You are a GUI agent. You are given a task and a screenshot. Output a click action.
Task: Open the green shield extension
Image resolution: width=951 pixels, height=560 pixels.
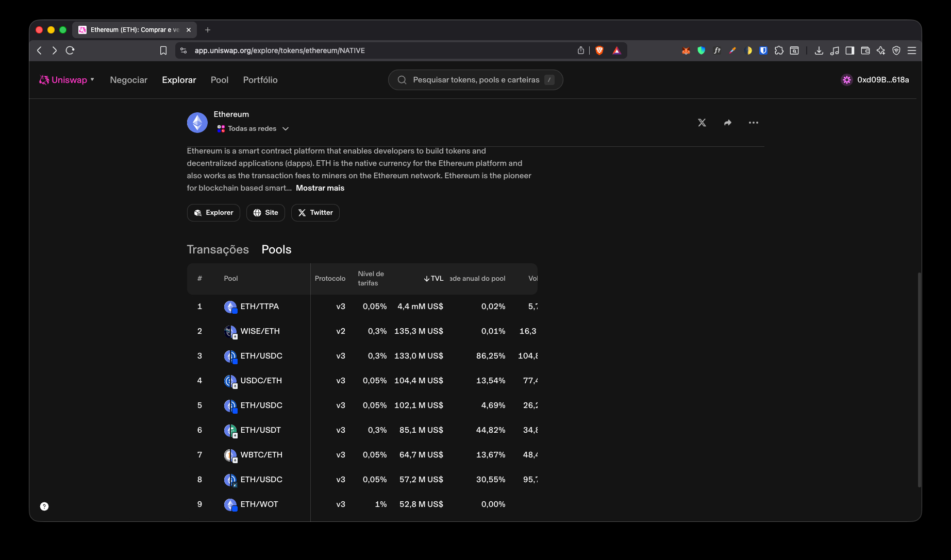point(702,50)
